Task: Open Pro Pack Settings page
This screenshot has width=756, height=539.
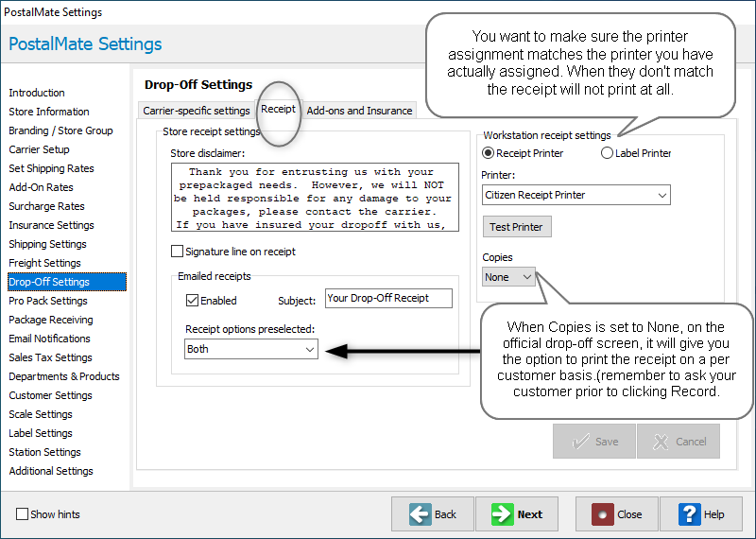Action: click(x=48, y=301)
